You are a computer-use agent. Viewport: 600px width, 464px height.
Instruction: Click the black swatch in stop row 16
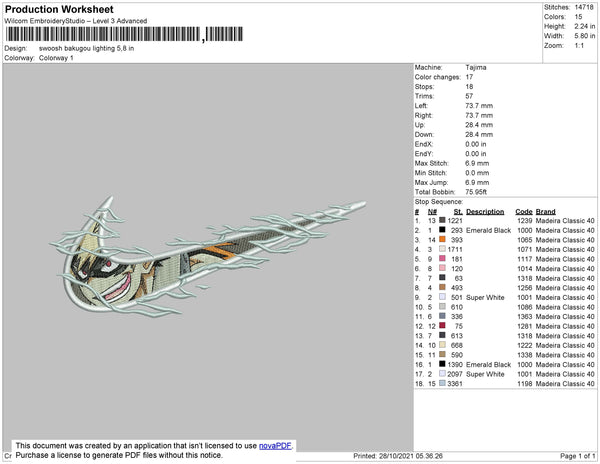(x=442, y=364)
